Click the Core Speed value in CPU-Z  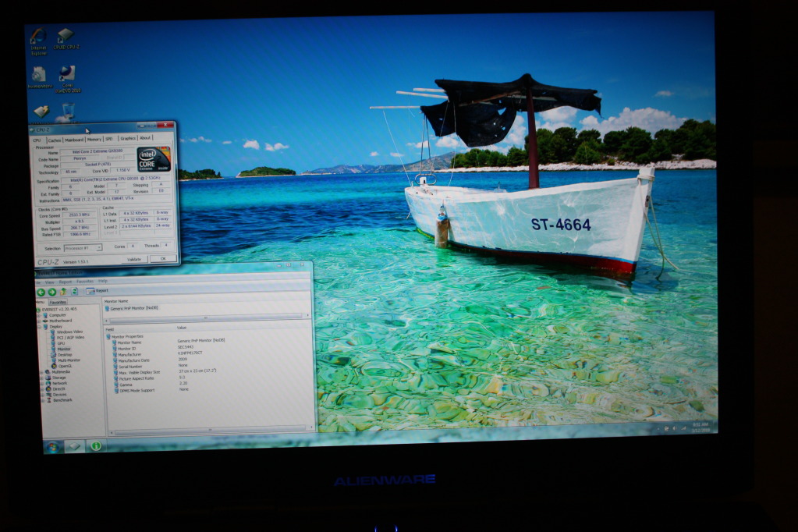pos(80,215)
